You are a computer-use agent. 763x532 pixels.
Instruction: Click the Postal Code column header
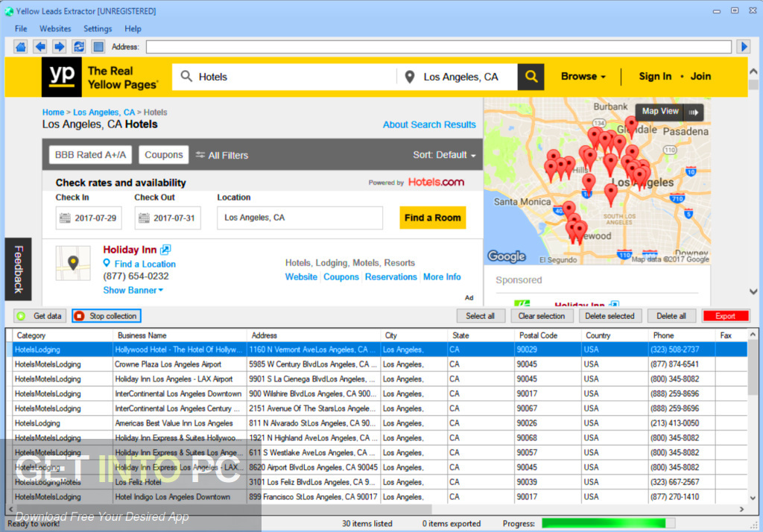coord(548,335)
